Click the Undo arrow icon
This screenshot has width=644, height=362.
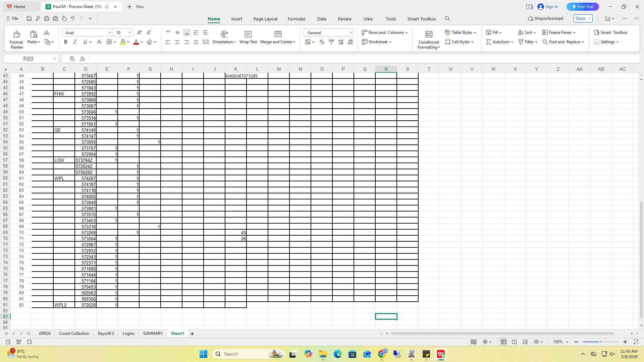pos(72,18)
